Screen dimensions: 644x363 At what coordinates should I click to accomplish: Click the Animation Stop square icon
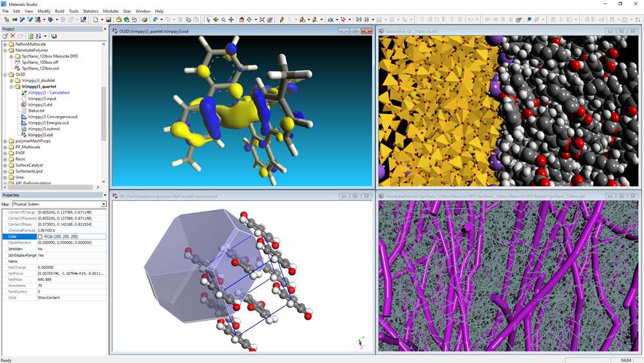coord(437,19)
